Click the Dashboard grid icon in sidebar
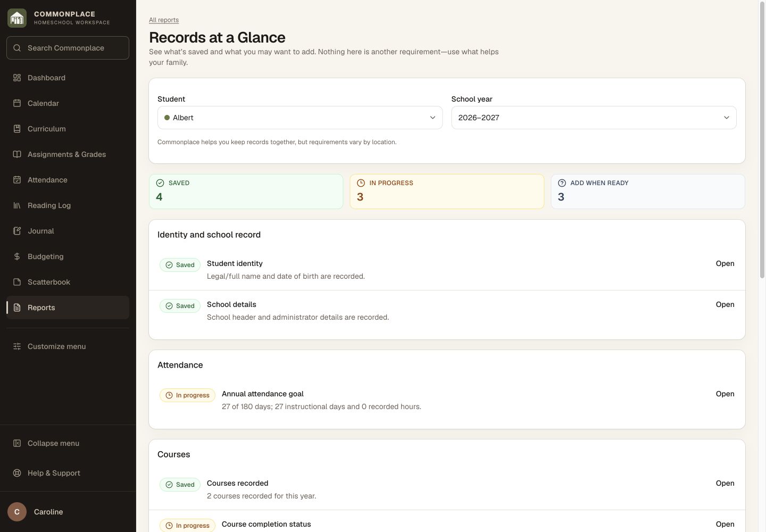Viewport: 766px width, 532px height. pyautogui.click(x=17, y=78)
